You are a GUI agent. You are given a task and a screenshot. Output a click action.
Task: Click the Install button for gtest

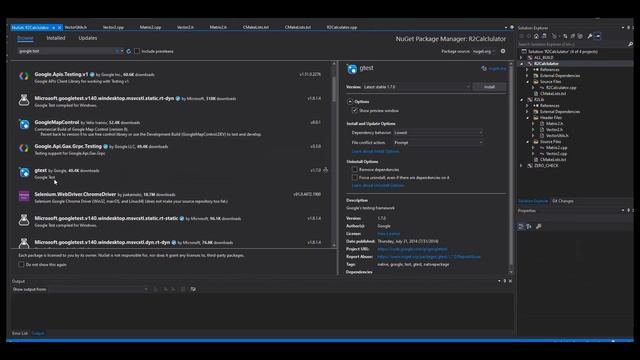(x=489, y=87)
